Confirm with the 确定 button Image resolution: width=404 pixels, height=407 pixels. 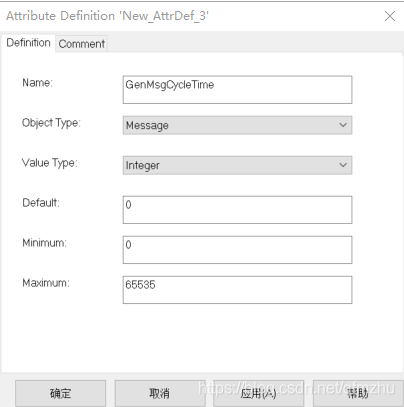point(60,393)
